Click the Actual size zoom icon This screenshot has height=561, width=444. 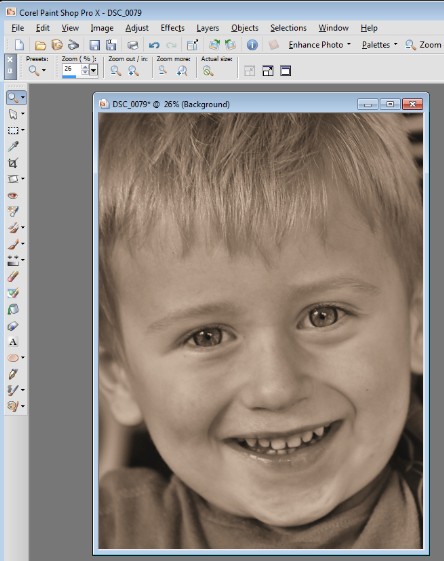(208, 71)
